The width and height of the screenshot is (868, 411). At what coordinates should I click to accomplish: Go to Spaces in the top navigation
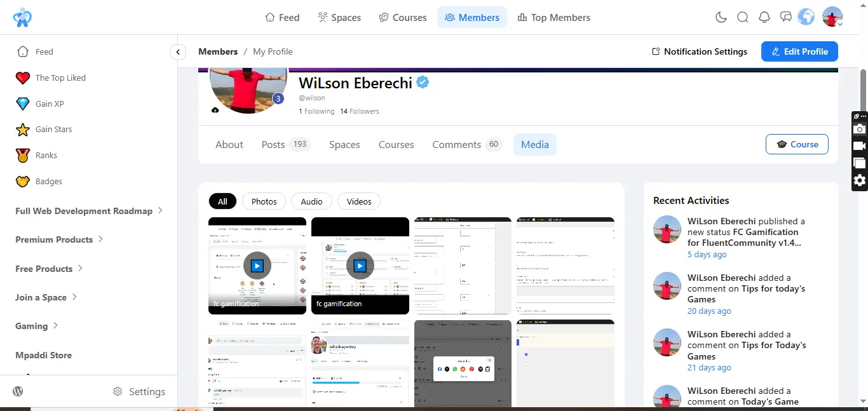click(x=339, y=18)
